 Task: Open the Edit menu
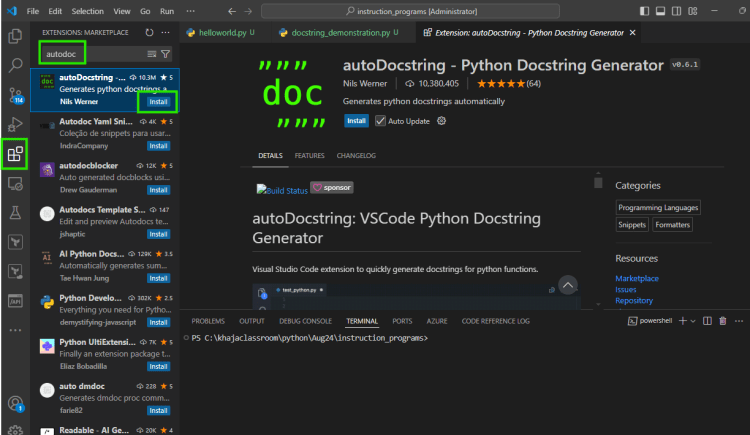click(55, 11)
